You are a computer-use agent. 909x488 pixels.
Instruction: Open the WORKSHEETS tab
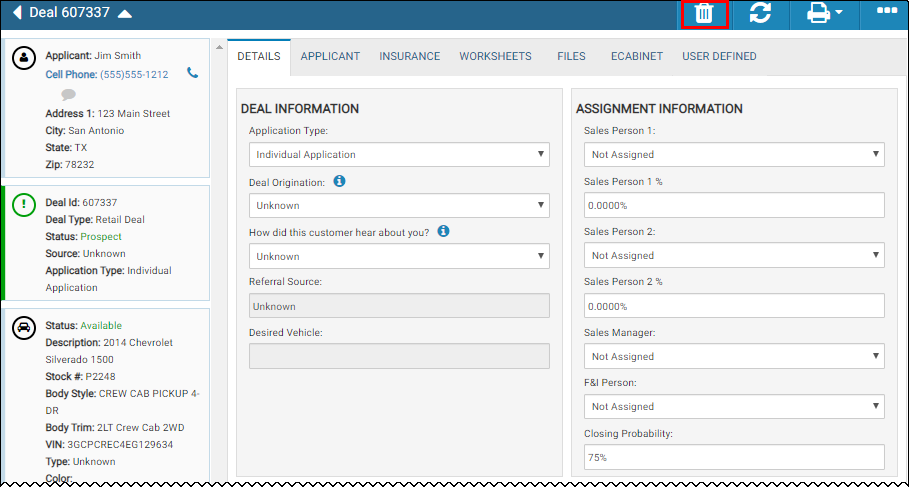pos(495,56)
